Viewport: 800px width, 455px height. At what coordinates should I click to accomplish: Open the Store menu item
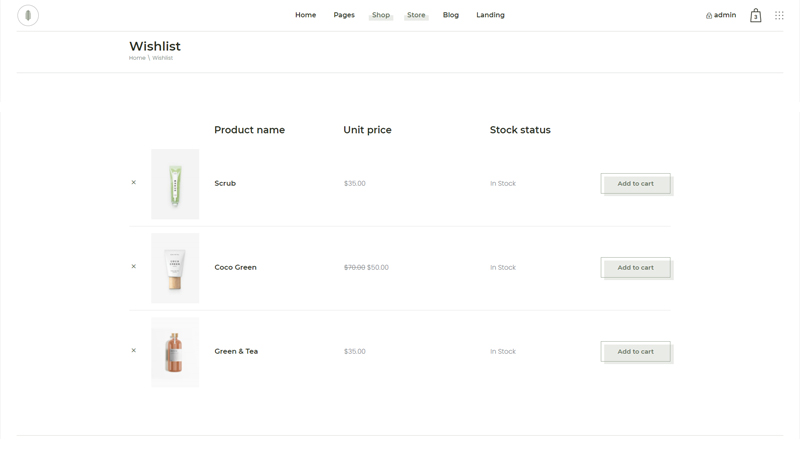(416, 15)
